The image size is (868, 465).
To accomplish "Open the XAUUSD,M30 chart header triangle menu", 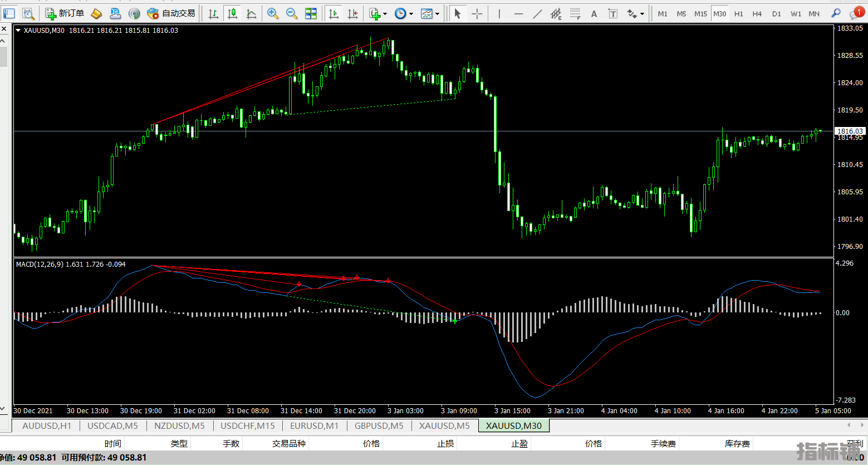I will click(18, 31).
